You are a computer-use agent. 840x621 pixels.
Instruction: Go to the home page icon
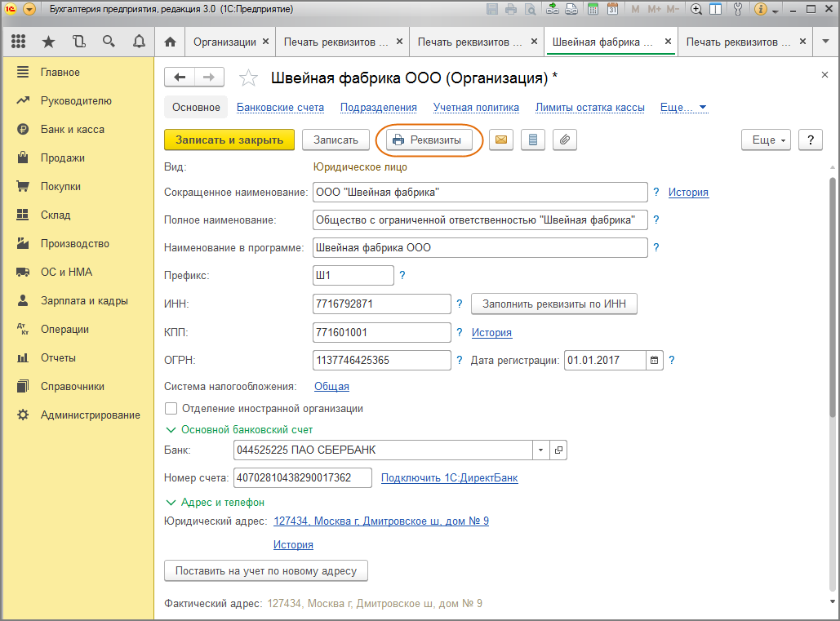170,42
